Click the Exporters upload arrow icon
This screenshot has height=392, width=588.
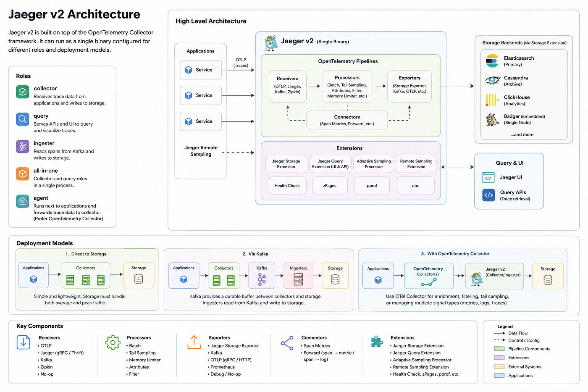coord(194,342)
